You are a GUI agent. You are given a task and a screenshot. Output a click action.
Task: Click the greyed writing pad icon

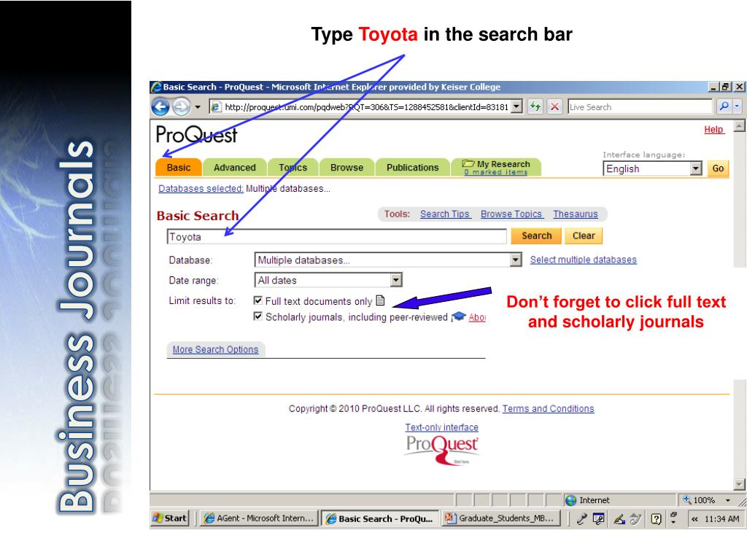tap(635, 519)
